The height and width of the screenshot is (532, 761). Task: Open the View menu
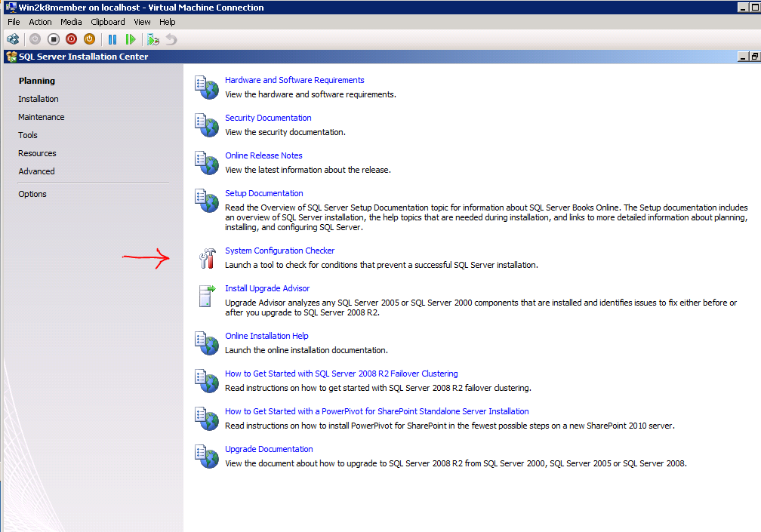[x=142, y=22]
